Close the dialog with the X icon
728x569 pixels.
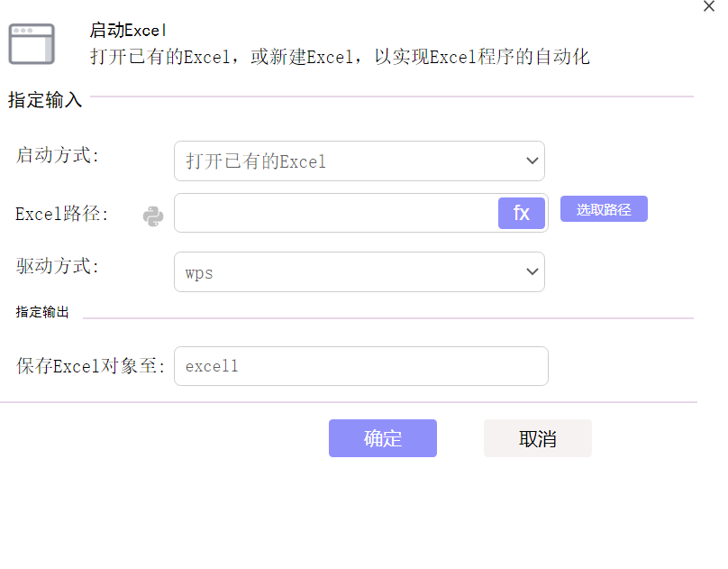709,6
